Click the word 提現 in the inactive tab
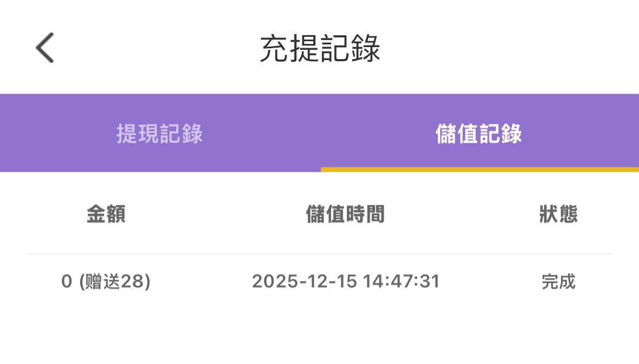The image size is (639, 364). [x=138, y=134]
